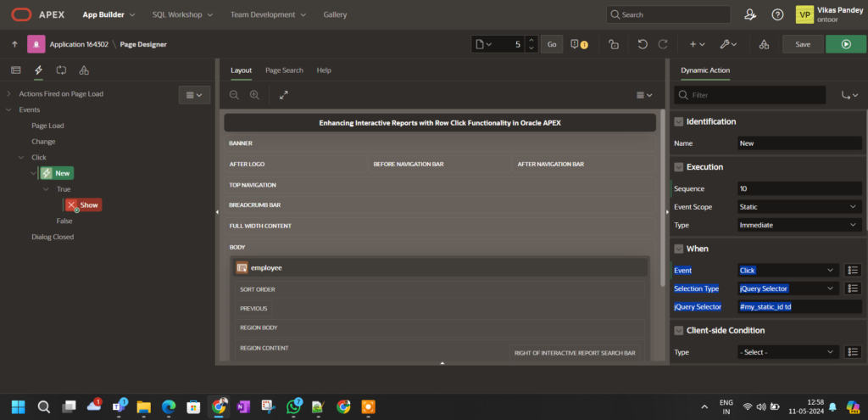Viewport: 868px width, 420px height.
Task: Toggle the Client-side Condition section
Action: [x=678, y=330]
